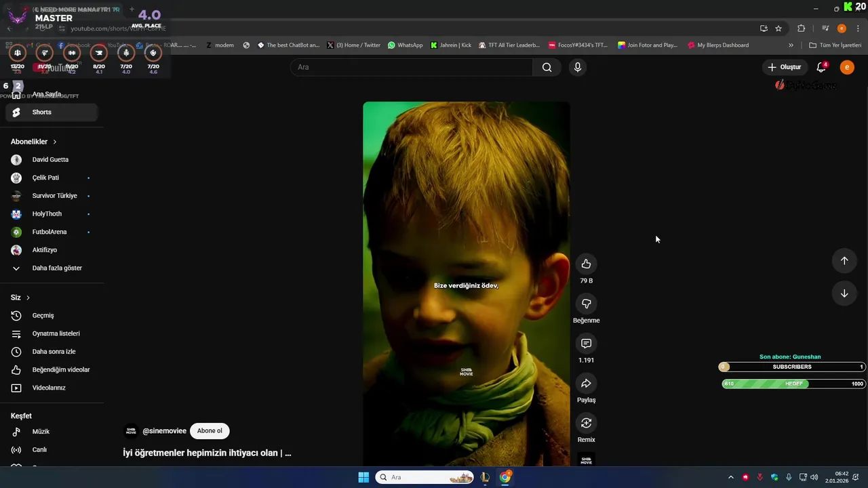Viewport: 868px width, 488px height.
Task: Open The best ChatBot bookmark
Action: 288,45
